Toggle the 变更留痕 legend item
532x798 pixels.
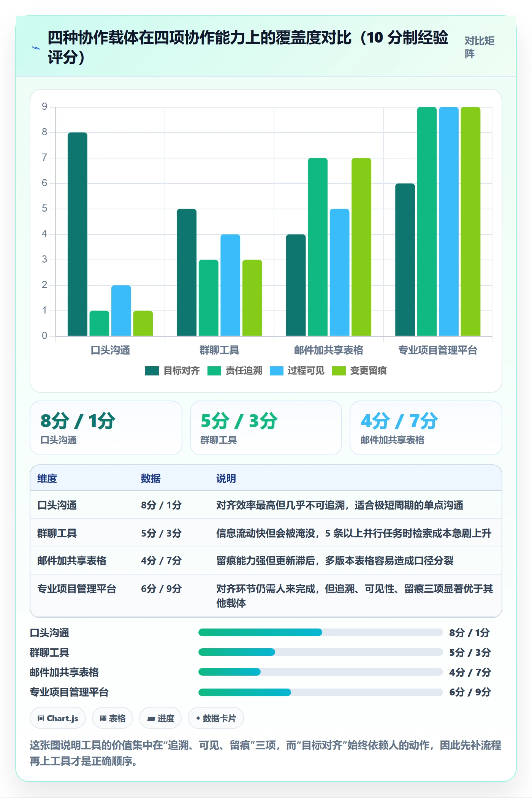359,371
